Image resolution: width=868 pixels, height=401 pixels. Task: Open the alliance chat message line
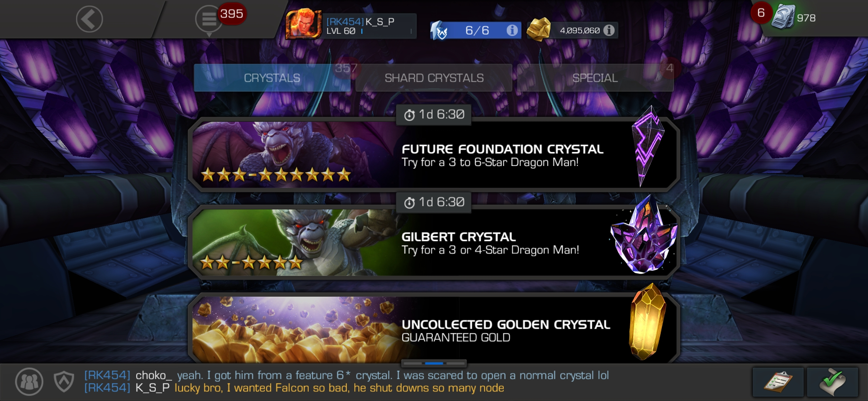tap(346, 381)
